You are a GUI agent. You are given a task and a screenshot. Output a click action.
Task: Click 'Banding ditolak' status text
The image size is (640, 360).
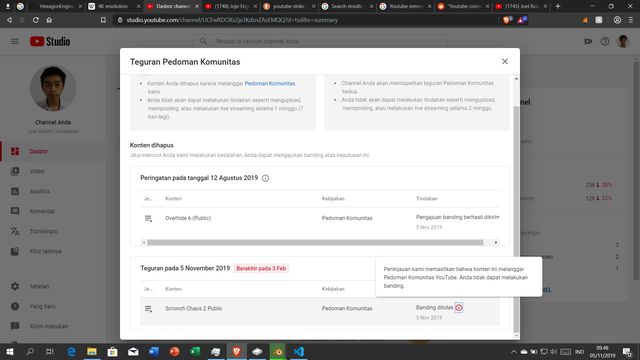434,307
